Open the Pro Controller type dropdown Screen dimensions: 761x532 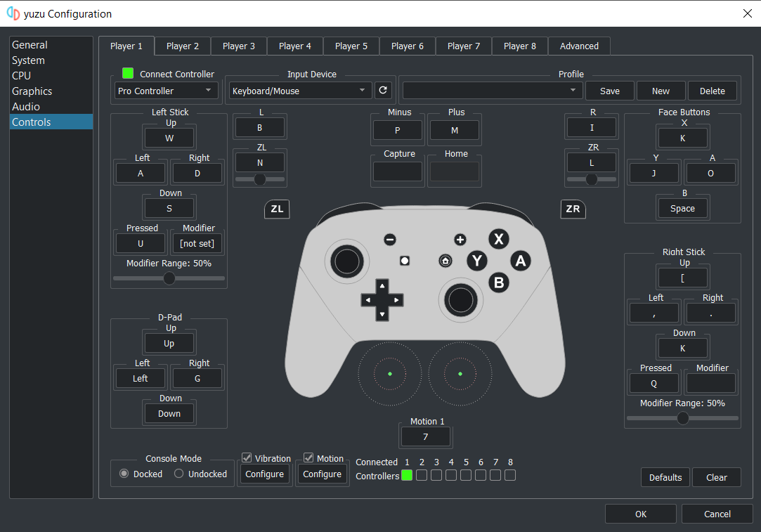[x=166, y=90]
